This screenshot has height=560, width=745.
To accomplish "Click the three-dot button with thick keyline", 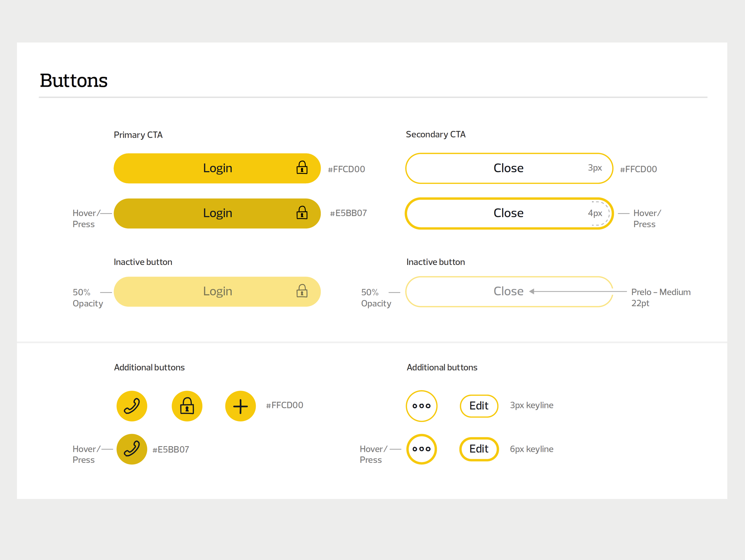I will [x=421, y=449].
